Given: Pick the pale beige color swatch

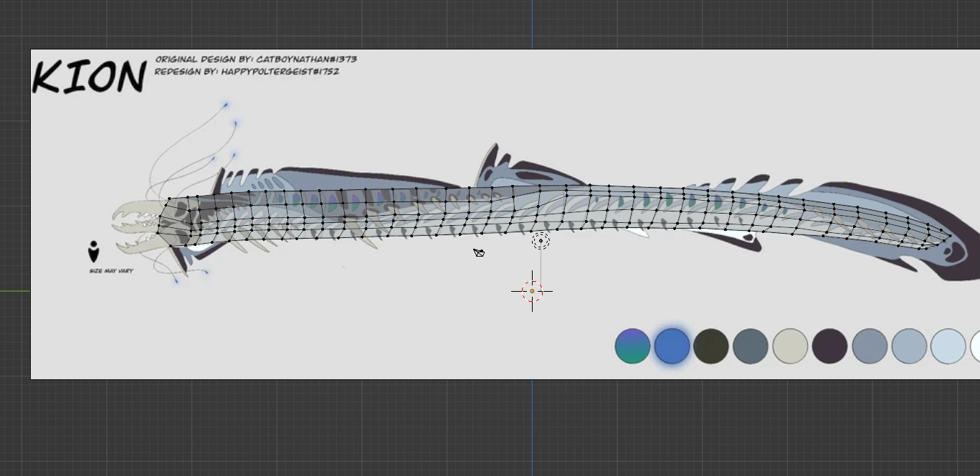Looking at the screenshot, I should pyautogui.click(x=790, y=346).
